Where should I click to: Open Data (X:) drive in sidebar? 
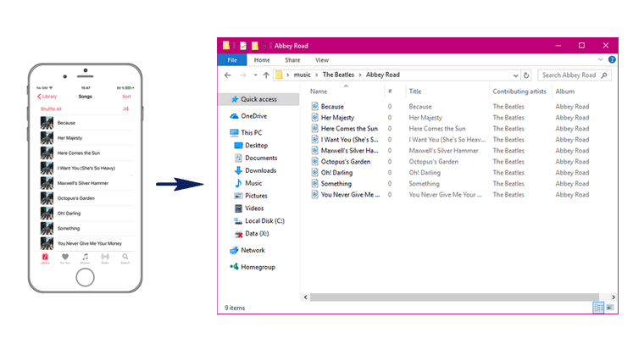coord(252,234)
